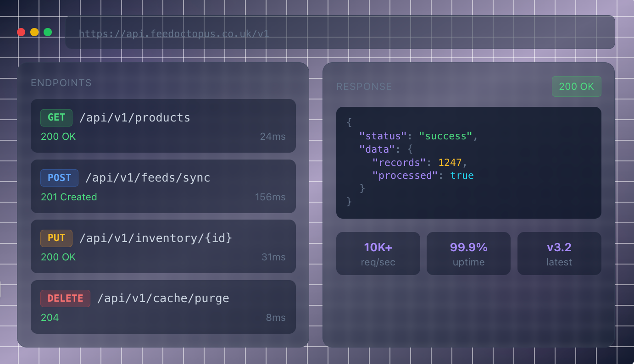
Task: Click the POST method badge
Action: (x=59, y=178)
